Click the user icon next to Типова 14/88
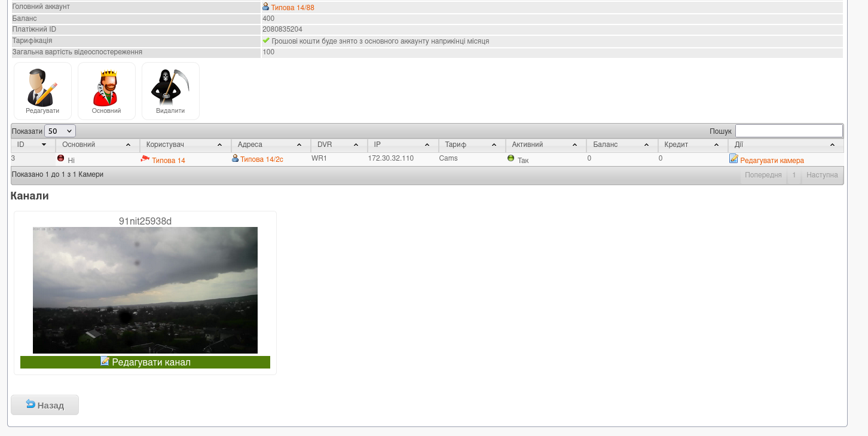868x436 pixels. point(265,7)
